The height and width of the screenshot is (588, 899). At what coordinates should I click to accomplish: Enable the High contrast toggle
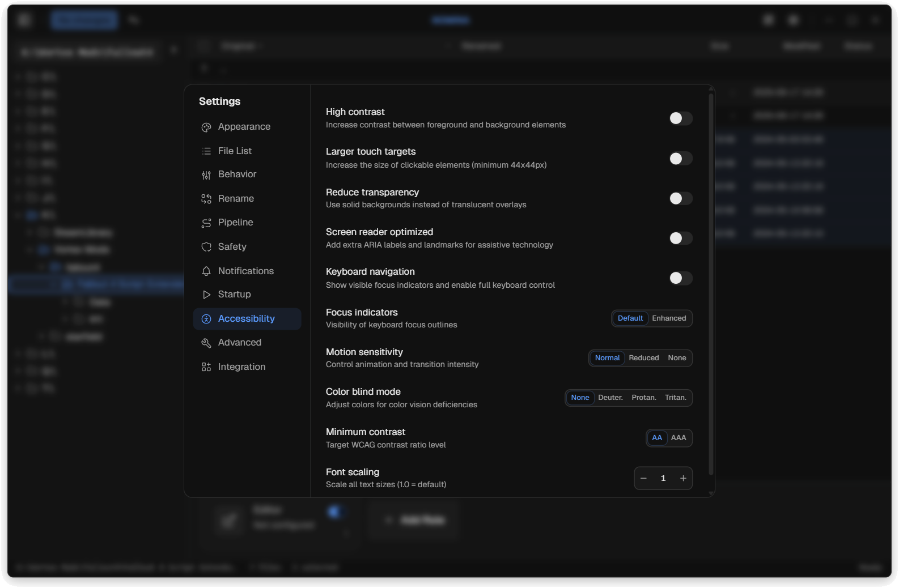click(680, 118)
